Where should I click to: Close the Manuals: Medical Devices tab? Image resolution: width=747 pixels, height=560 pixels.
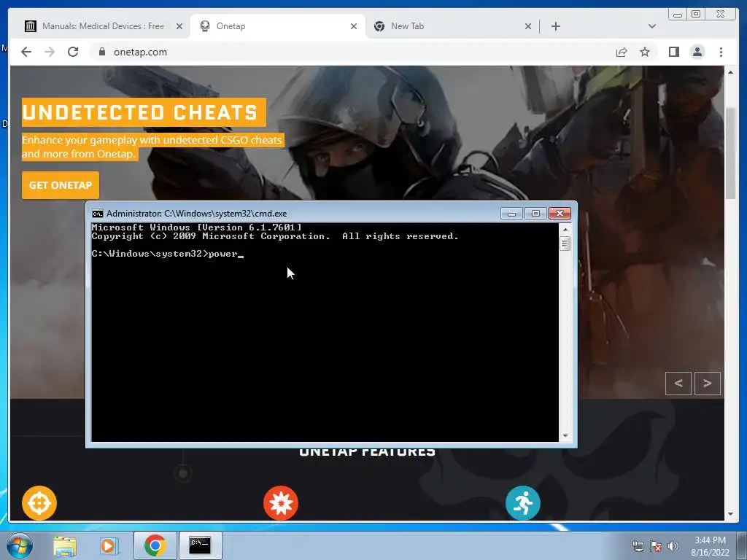pyautogui.click(x=179, y=26)
